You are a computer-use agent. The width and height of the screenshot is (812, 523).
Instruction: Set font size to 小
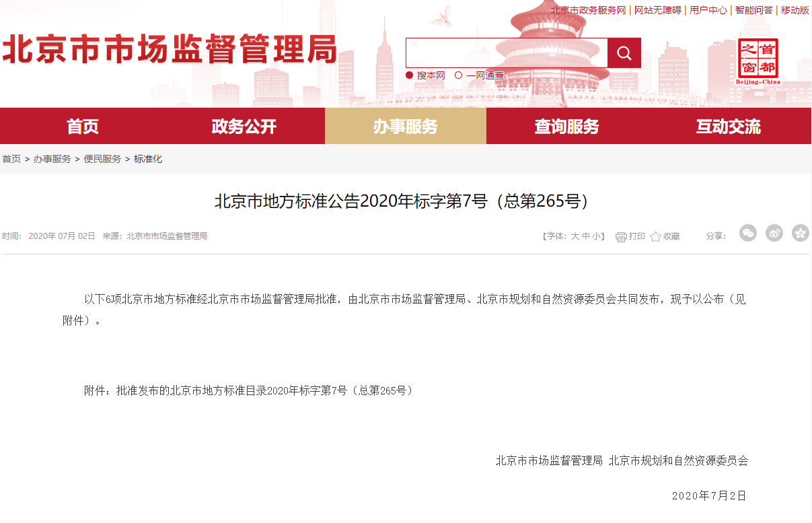[597, 236]
